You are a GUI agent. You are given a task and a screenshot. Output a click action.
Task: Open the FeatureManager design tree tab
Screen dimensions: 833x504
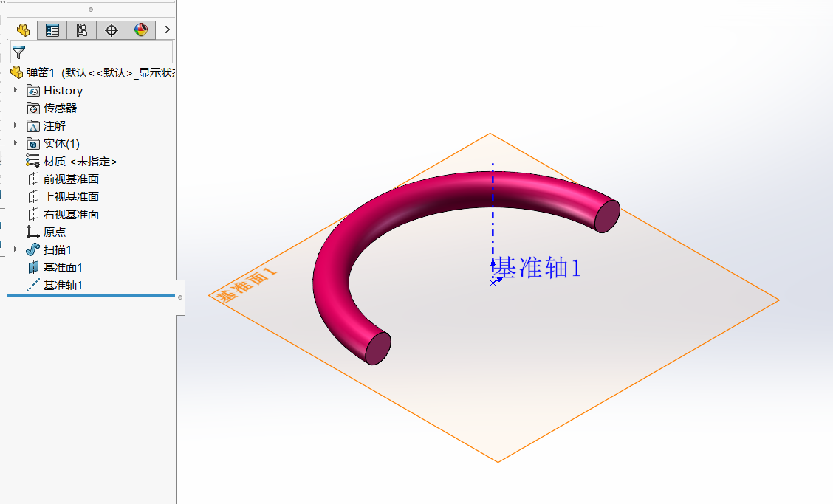pyautogui.click(x=23, y=30)
